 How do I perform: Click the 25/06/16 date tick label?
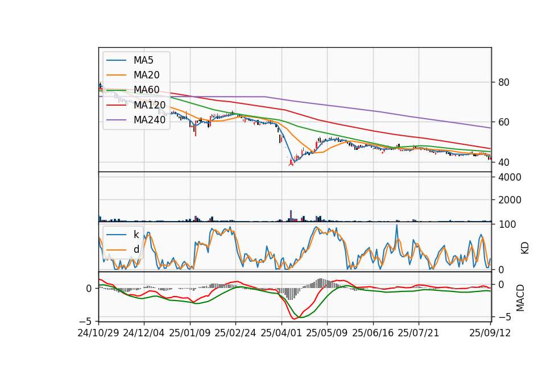373,333
